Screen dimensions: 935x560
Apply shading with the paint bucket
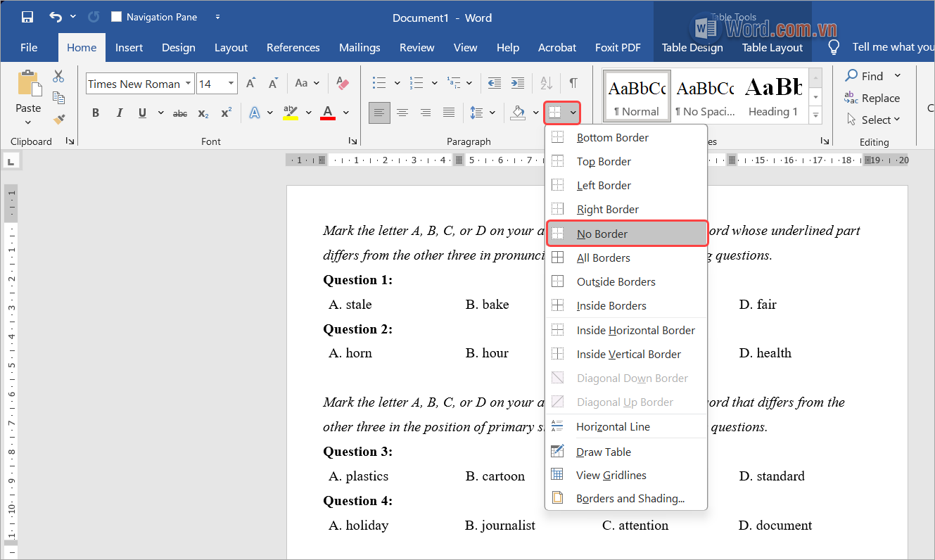[x=519, y=113]
